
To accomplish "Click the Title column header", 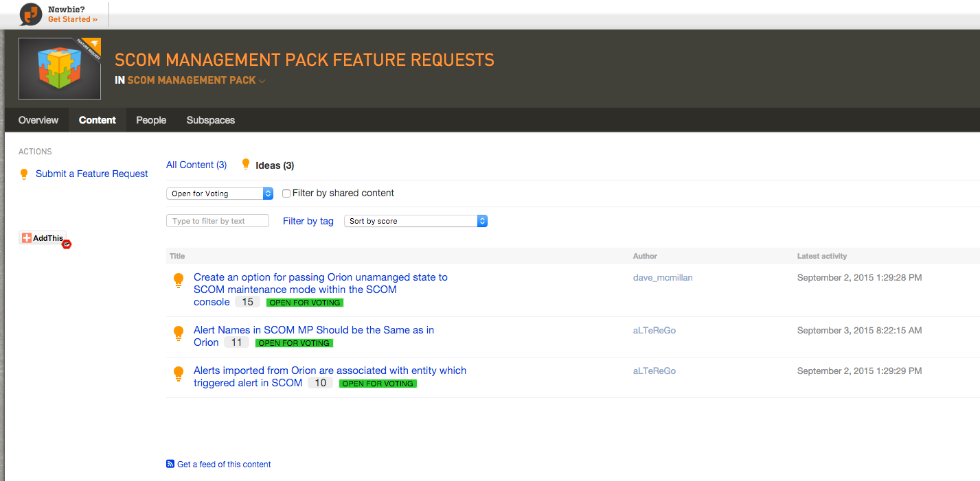I will pyautogui.click(x=177, y=256).
